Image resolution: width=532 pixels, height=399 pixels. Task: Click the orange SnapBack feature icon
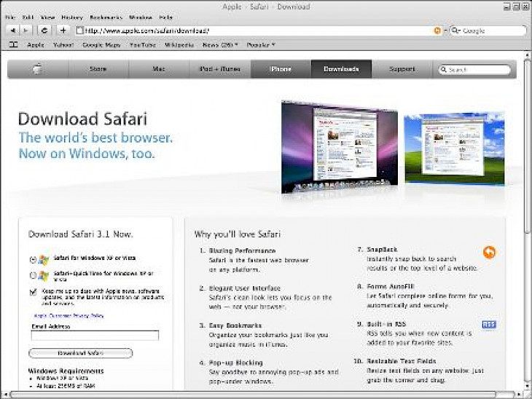coord(489,252)
